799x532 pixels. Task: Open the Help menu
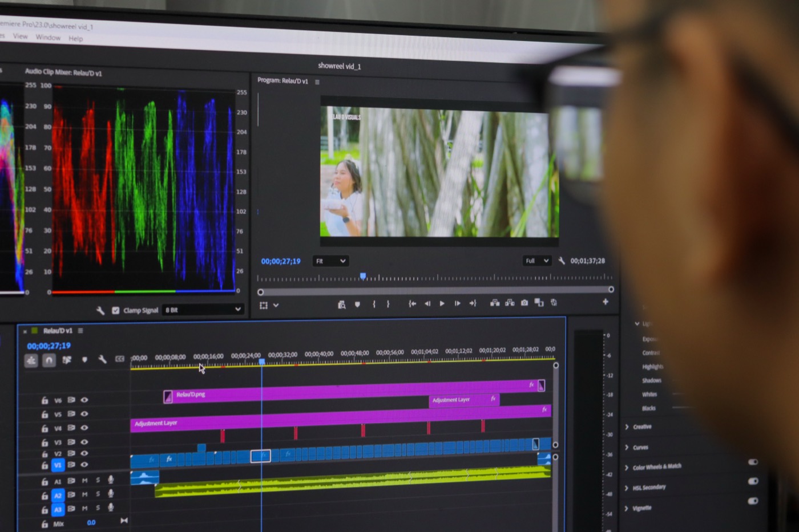(x=76, y=39)
